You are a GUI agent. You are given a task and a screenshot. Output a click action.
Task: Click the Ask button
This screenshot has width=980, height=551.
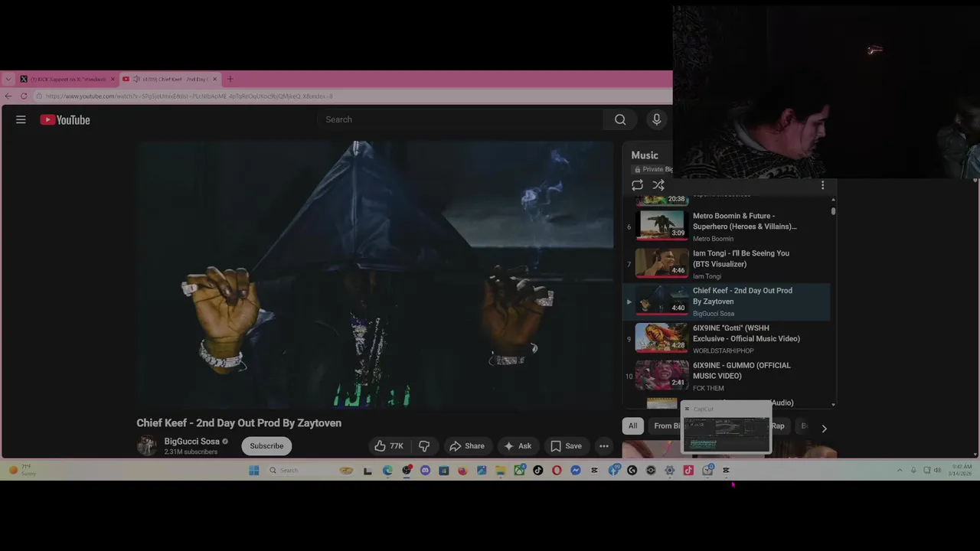pos(518,445)
